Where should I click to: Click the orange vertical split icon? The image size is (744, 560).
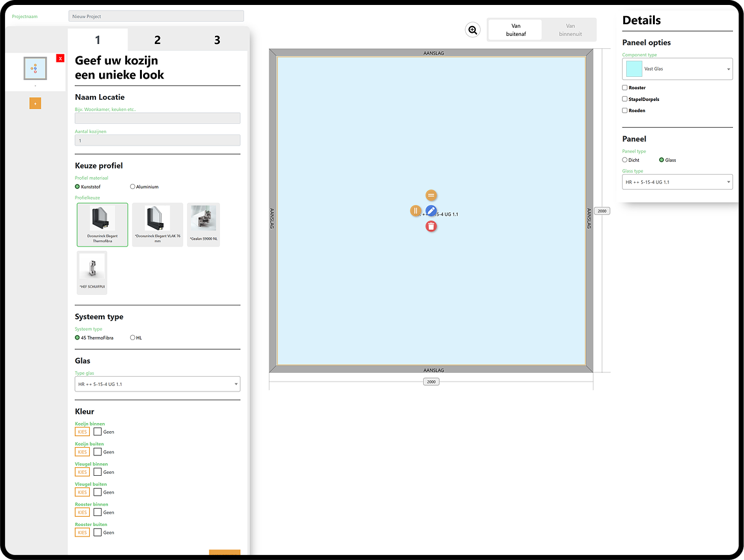pos(416,211)
